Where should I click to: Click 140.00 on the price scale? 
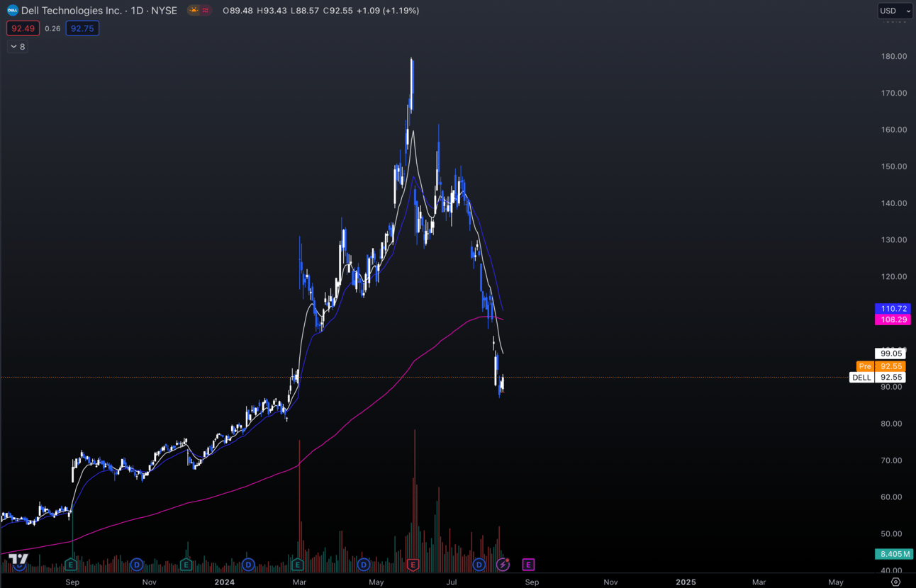893,203
